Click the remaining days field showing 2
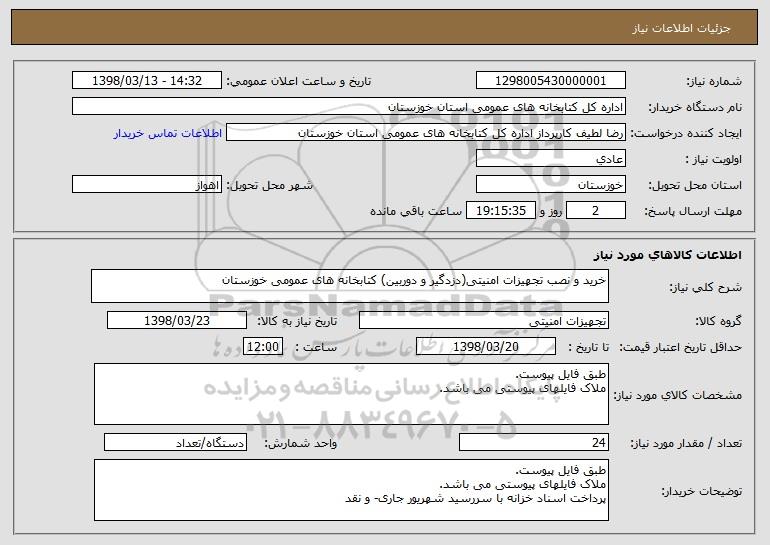 (596, 211)
